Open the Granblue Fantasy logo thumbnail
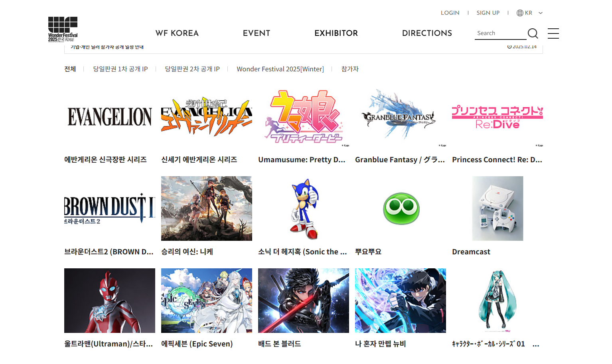612x364 pixels. tap(401, 116)
